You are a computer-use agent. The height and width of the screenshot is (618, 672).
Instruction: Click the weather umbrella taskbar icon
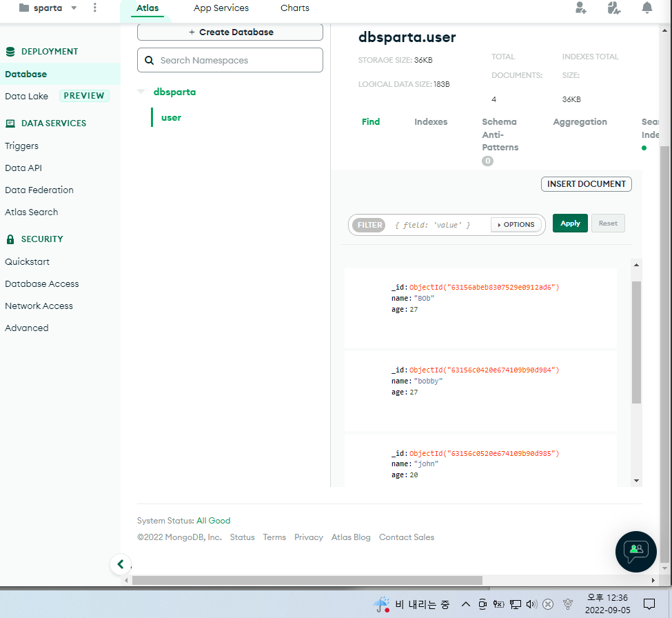pyautogui.click(x=381, y=604)
